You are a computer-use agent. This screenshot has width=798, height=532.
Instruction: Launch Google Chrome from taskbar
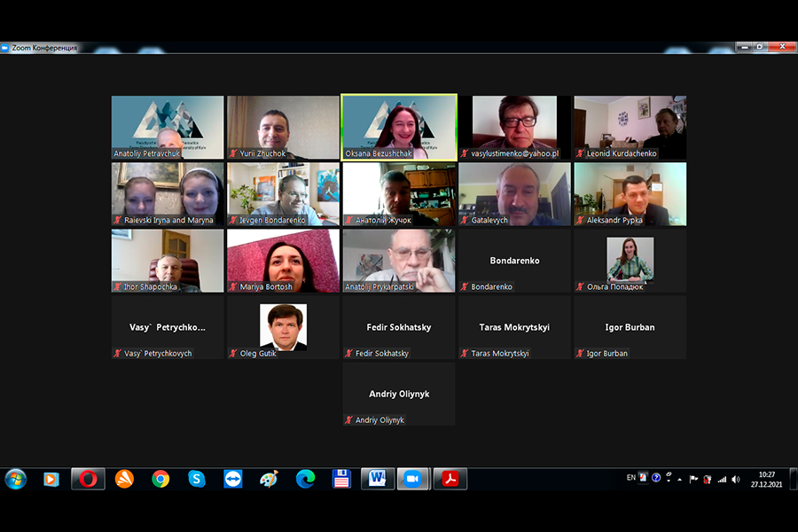tap(160, 479)
